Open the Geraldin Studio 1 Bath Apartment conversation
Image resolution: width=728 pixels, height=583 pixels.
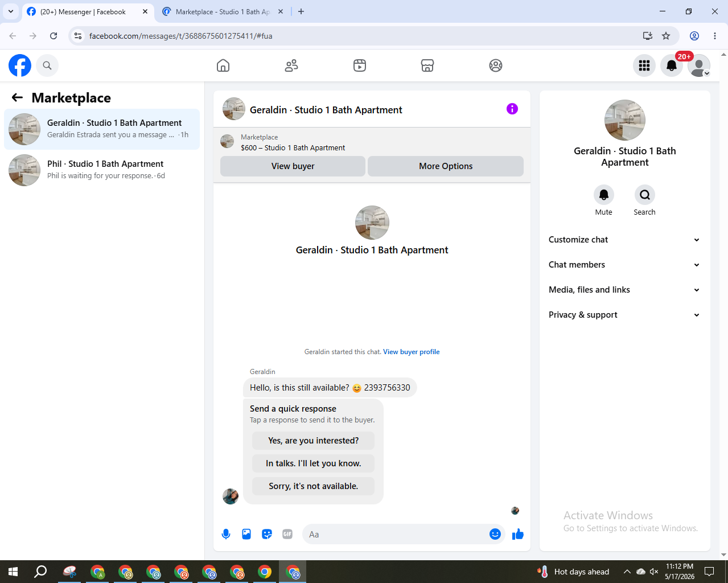pos(102,129)
